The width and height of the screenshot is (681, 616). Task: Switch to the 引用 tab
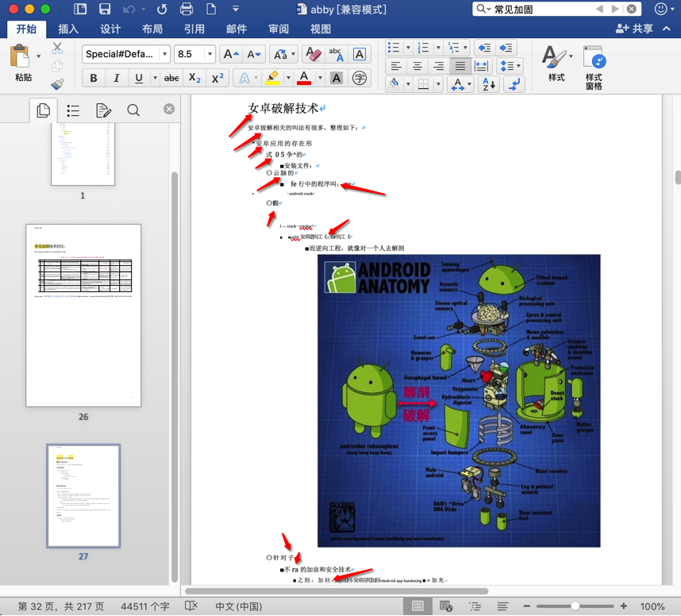click(194, 29)
